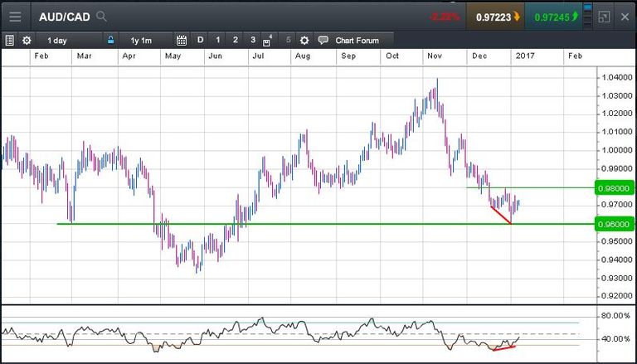The image size is (637, 364).
Task: Select the 0.96000 green price level label
Action: point(615,224)
